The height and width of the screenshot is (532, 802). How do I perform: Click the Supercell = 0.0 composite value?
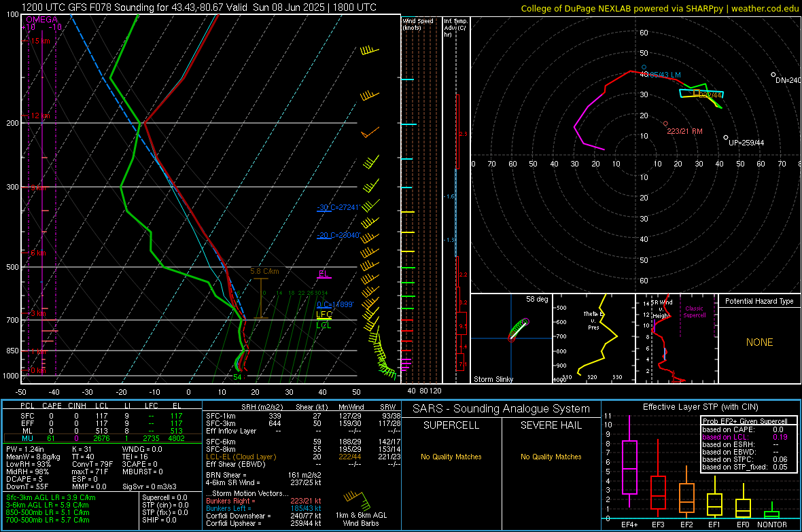tap(164, 497)
